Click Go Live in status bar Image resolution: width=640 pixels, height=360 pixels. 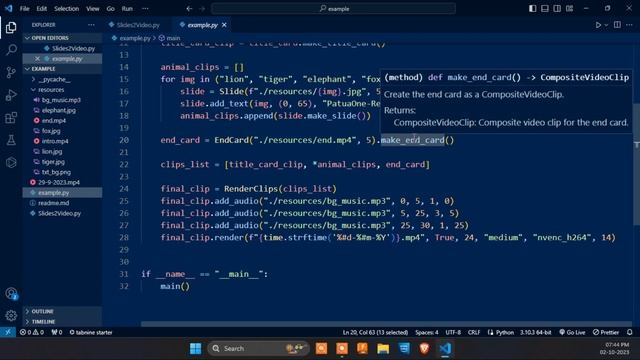pos(572,332)
